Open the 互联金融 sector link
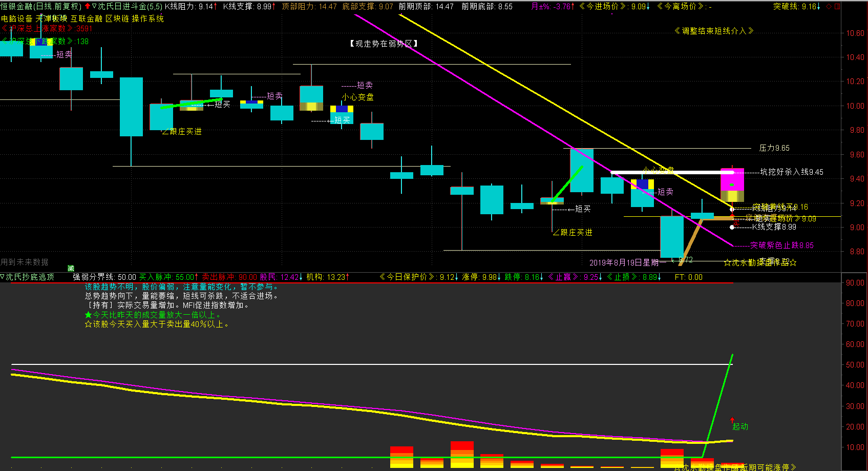This screenshot has width=868, height=471. 87,18
